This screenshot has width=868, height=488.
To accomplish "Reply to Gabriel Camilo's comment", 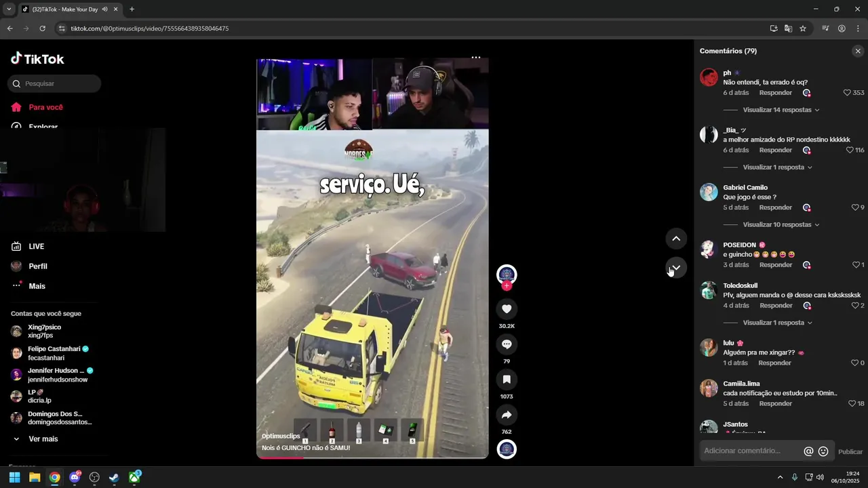I will click(x=776, y=207).
